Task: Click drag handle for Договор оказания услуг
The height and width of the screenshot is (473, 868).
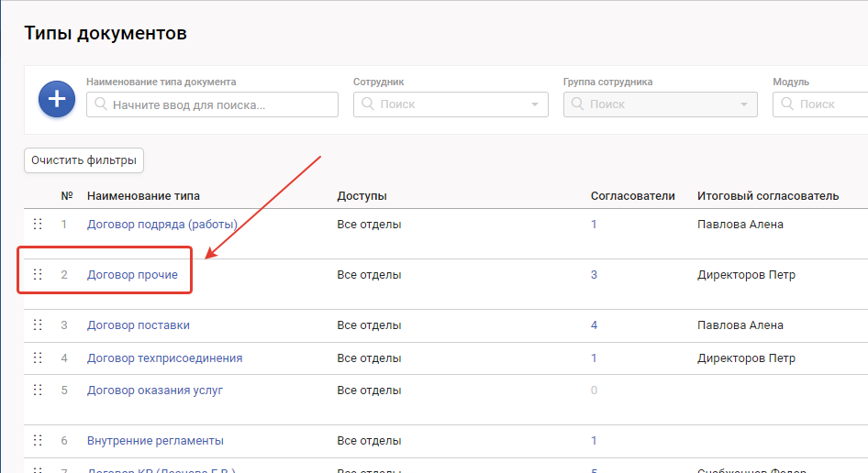Action: [x=38, y=390]
